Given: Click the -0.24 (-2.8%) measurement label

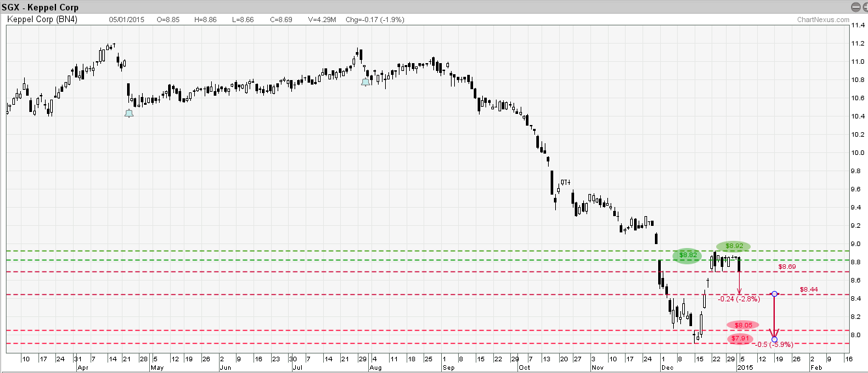Looking at the screenshot, I should tap(739, 299).
